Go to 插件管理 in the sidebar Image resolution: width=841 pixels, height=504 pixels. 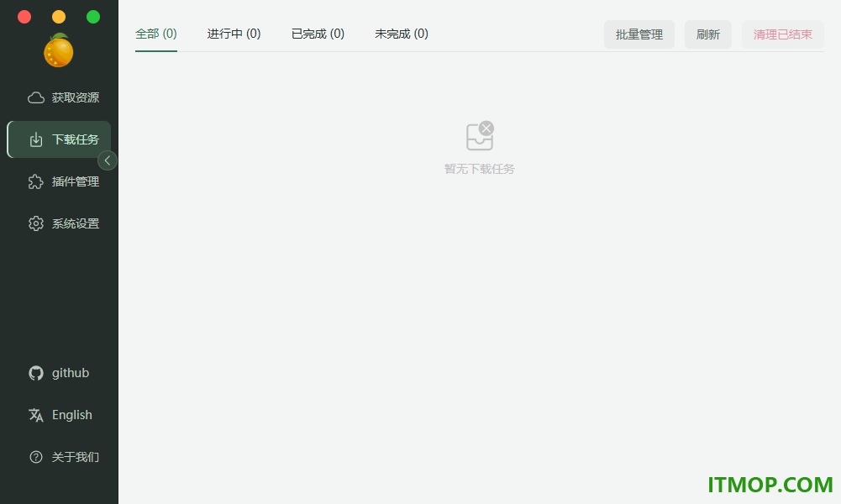click(x=59, y=181)
